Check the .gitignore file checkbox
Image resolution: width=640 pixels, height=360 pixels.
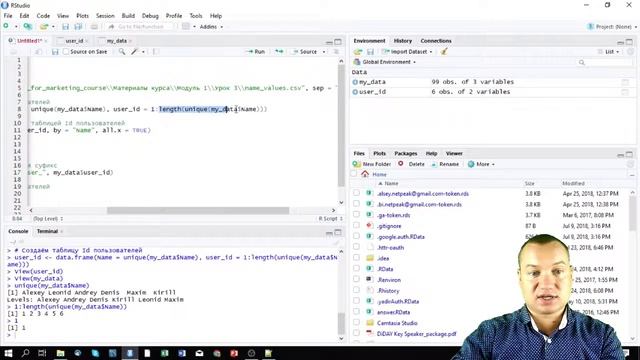[356, 225]
